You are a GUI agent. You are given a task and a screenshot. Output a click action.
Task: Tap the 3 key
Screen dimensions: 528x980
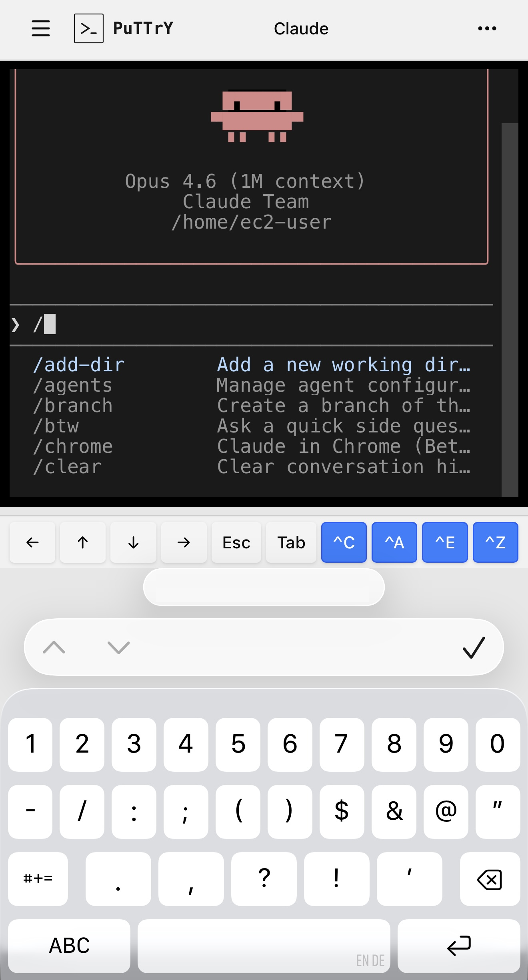click(x=134, y=745)
